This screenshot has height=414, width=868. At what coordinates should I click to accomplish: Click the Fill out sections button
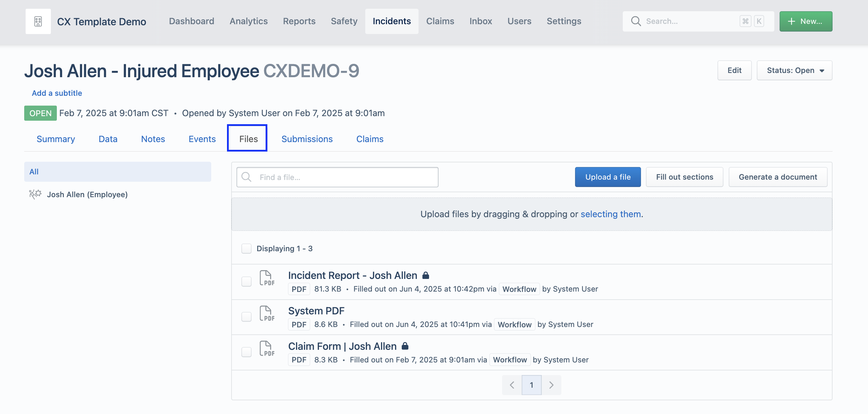point(685,177)
